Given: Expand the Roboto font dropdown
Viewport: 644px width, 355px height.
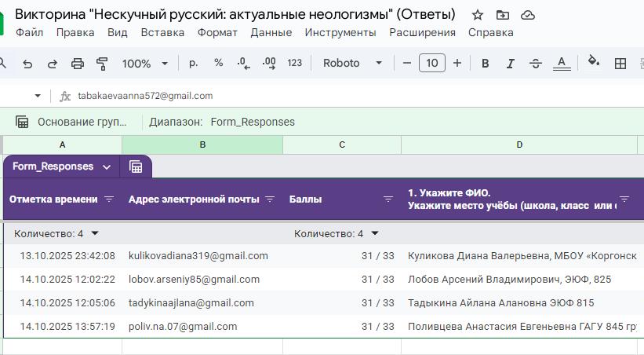Looking at the screenshot, I should 352,64.
